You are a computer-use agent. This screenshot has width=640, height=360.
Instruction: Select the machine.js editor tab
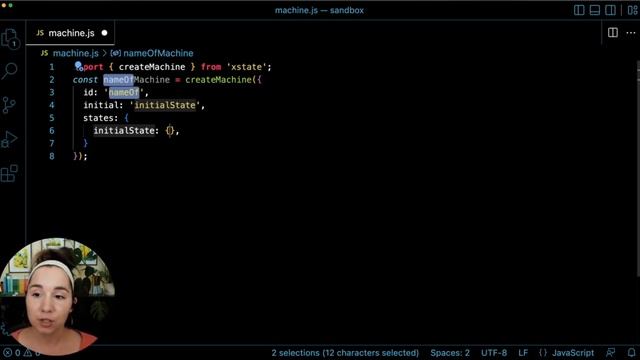[x=71, y=33]
